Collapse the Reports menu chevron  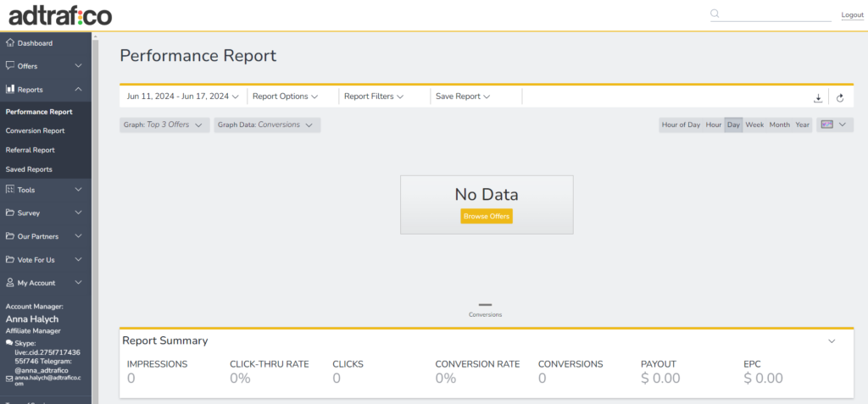coord(79,89)
